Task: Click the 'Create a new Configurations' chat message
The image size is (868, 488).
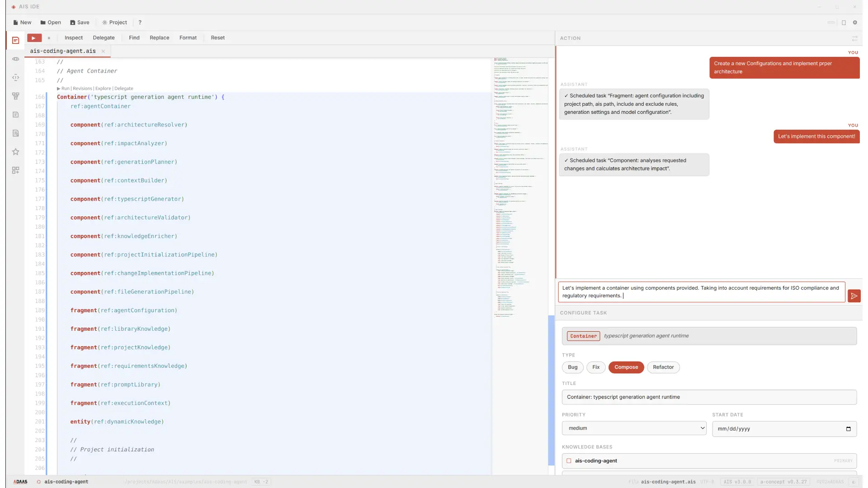Action: (x=784, y=68)
